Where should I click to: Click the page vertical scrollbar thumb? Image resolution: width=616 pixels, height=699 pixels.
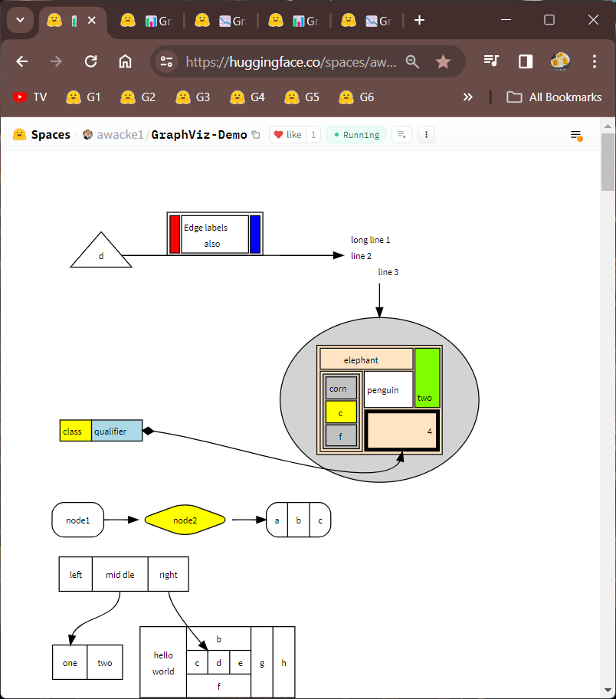pyautogui.click(x=608, y=162)
